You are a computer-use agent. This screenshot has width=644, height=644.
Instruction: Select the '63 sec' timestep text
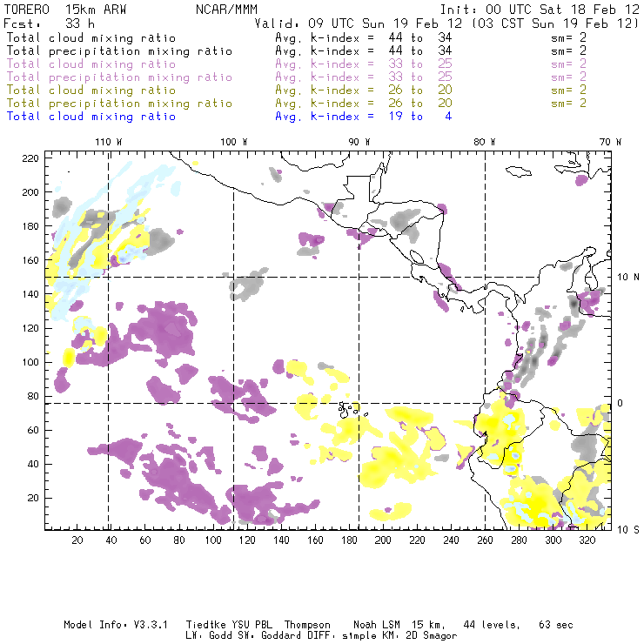[556, 625]
